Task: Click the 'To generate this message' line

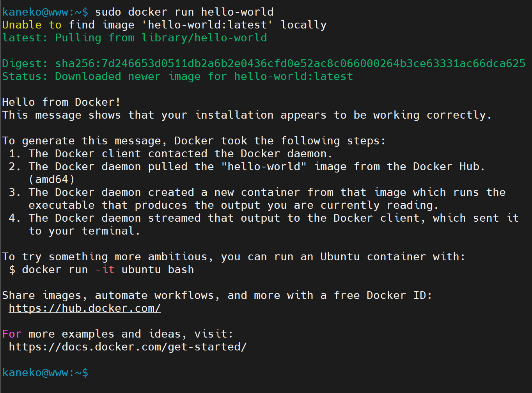Action: (x=194, y=141)
